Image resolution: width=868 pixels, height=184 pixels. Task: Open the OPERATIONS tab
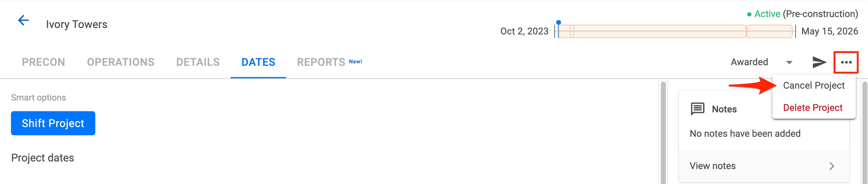click(x=121, y=62)
